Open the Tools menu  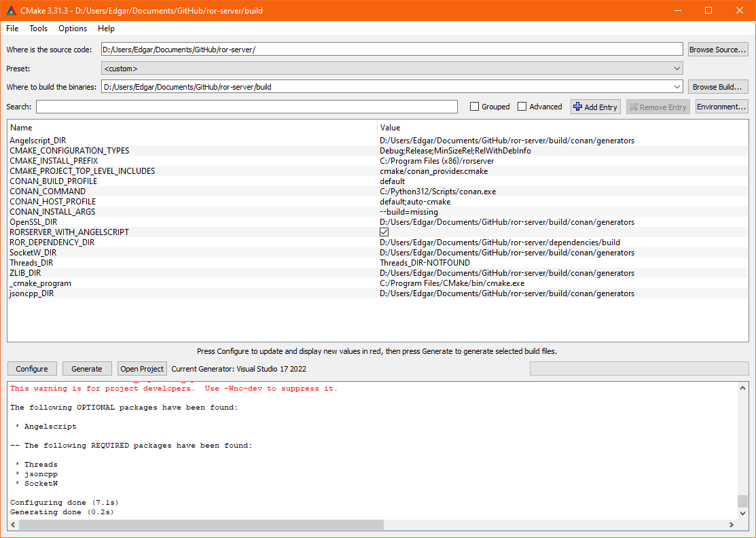[38, 29]
